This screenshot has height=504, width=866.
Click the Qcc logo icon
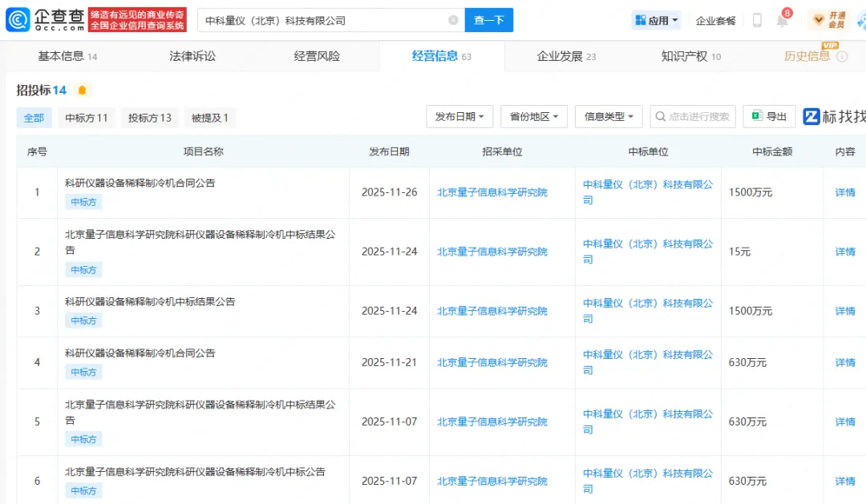19,20
